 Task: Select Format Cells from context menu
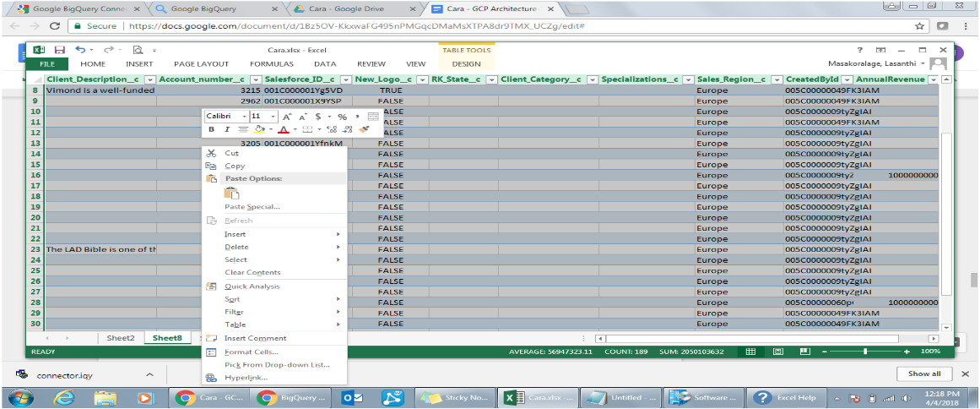(x=251, y=352)
